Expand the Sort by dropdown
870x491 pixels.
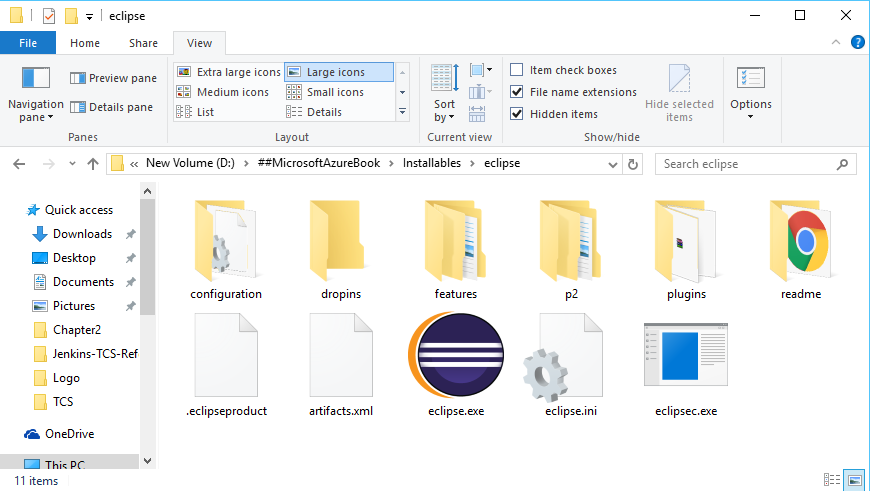tap(445, 111)
